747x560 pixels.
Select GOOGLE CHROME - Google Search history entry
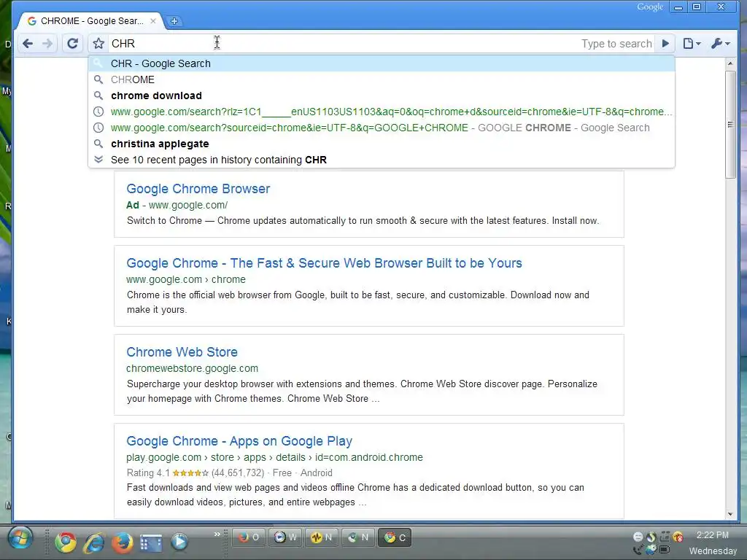coord(382,128)
